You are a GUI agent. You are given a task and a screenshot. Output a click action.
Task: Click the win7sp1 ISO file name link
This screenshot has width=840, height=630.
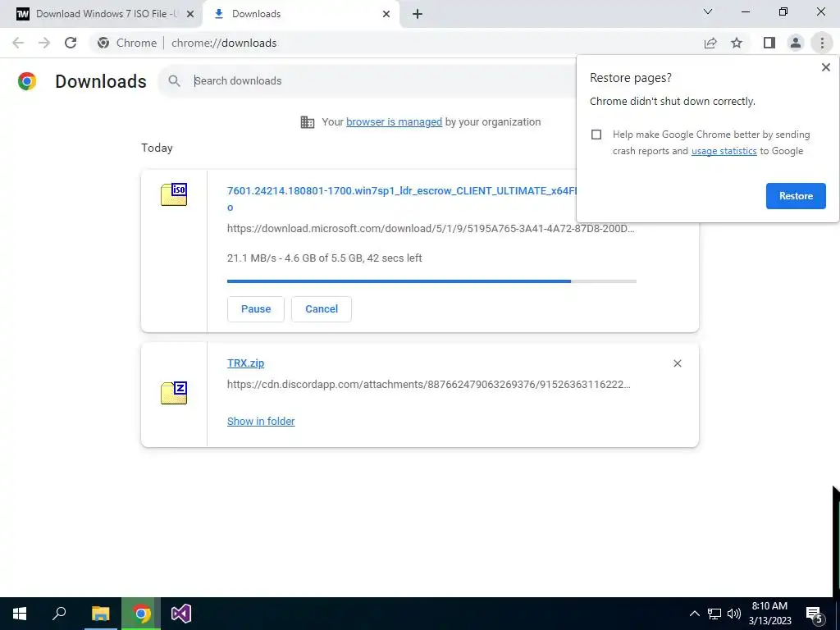coord(402,191)
